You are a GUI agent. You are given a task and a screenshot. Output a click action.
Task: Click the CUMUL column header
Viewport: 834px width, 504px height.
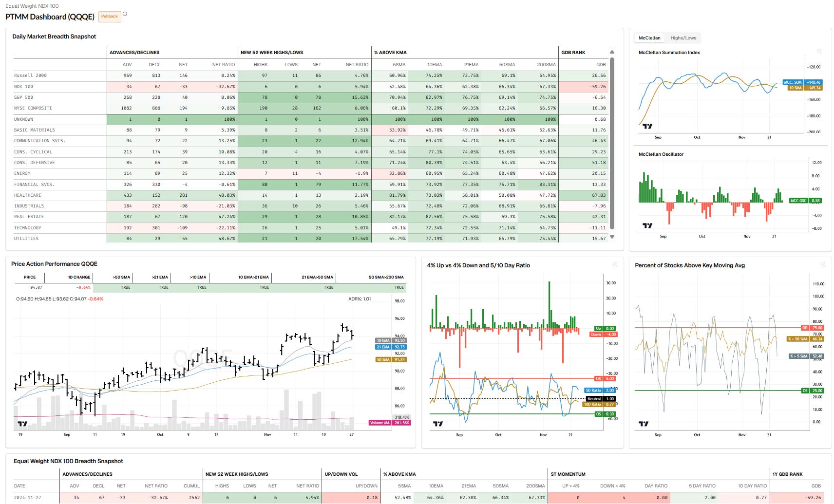(x=191, y=486)
